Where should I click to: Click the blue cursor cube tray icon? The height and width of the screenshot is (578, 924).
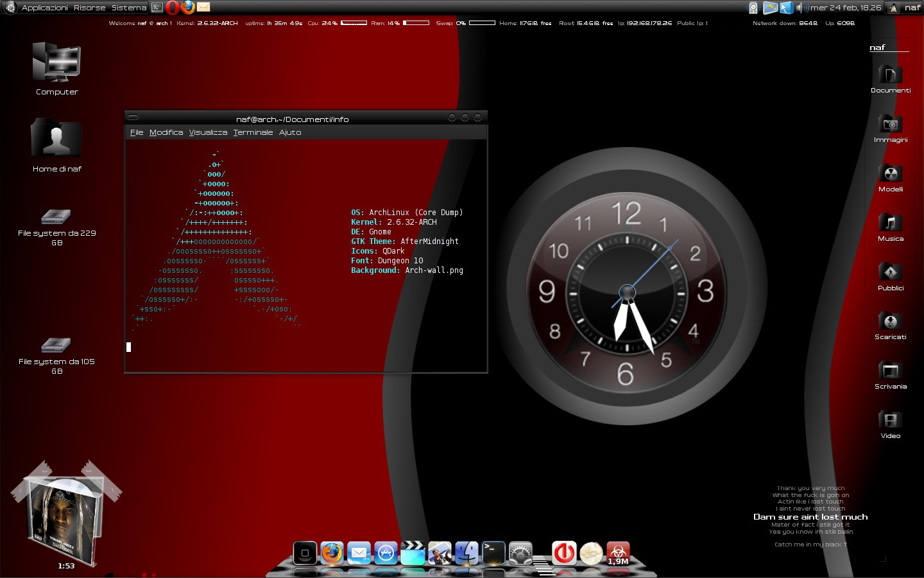coord(787,8)
